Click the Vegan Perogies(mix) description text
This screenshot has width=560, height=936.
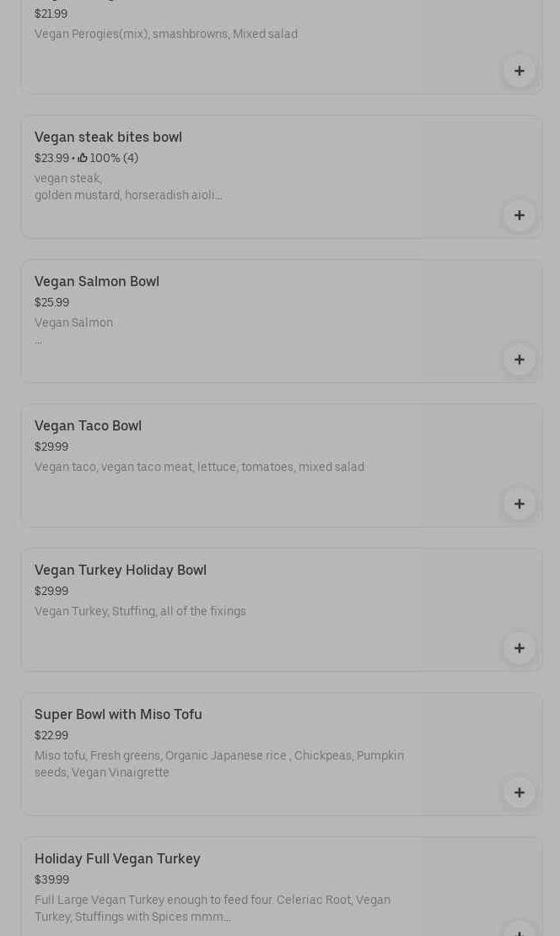pos(166,34)
